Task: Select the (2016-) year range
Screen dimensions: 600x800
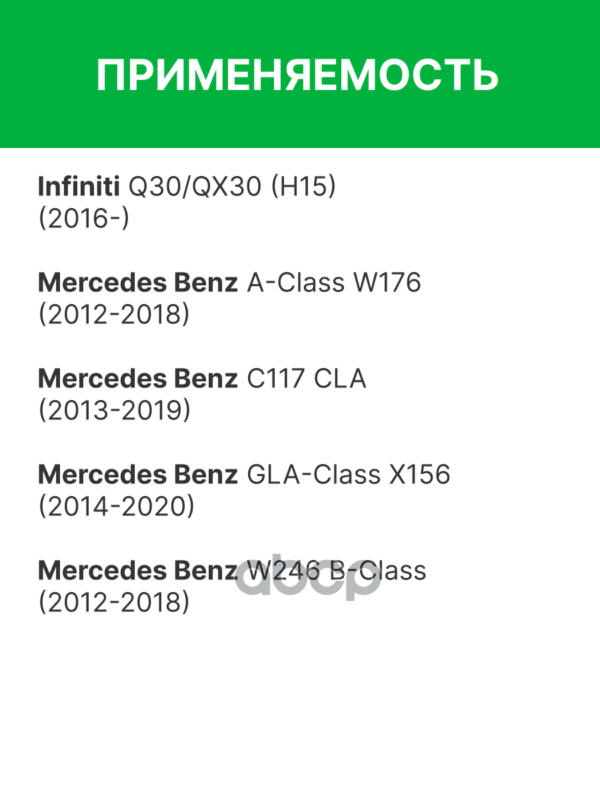Action: (x=83, y=219)
